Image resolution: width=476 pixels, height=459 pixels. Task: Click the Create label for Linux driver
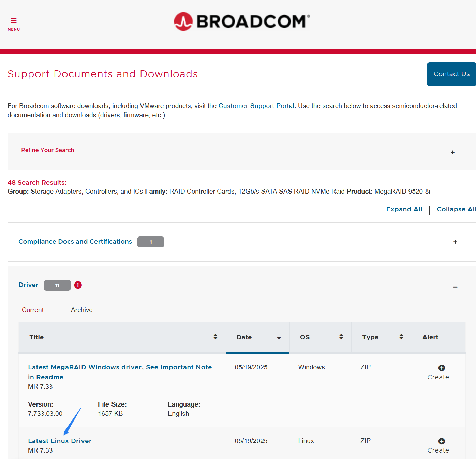coord(438,450)
